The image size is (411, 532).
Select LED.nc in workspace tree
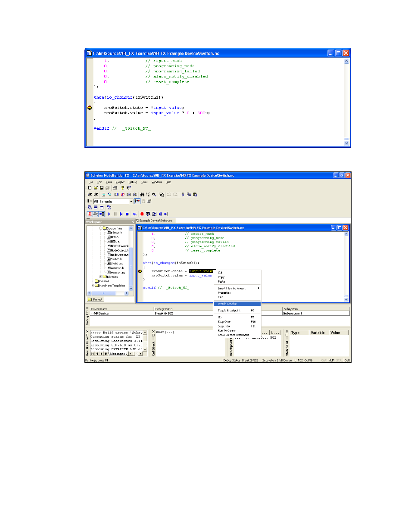[115, 241]
